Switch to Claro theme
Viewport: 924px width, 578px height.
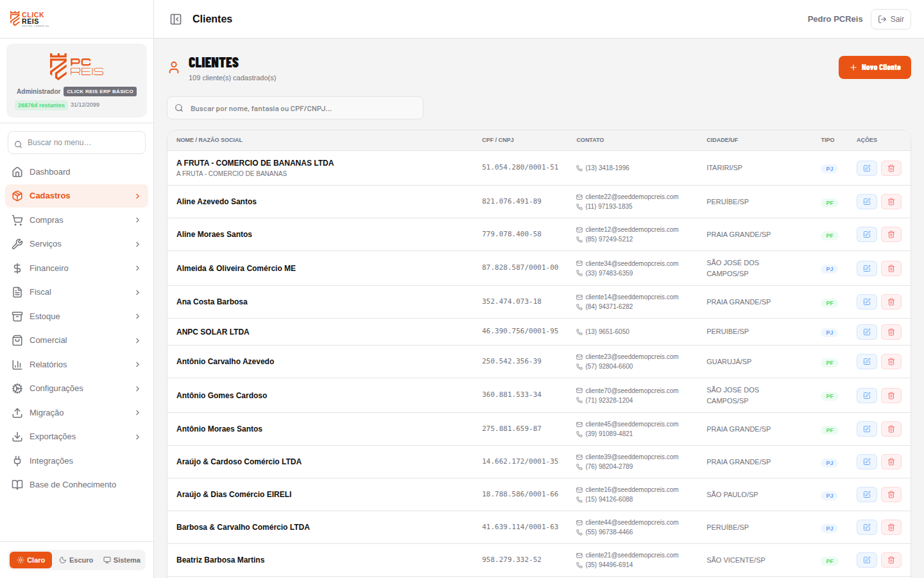click(x=31, y=560)
